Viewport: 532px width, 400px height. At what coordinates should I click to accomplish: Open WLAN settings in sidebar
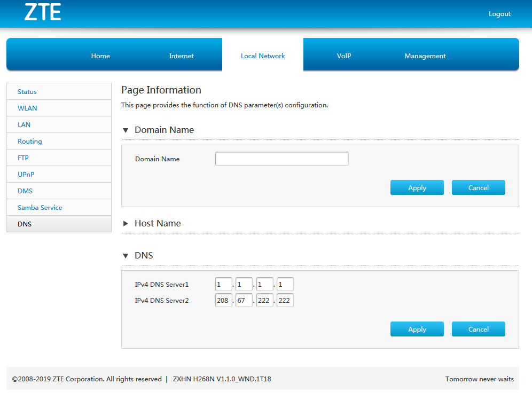click(59, 108)
